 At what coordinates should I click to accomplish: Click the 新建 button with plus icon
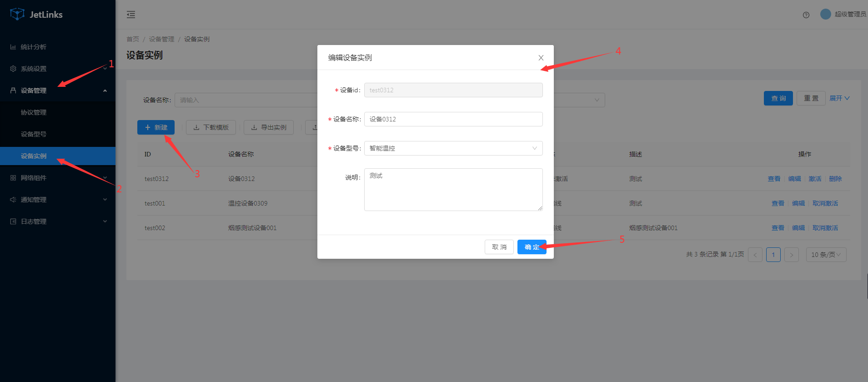[x=156, y=127]
